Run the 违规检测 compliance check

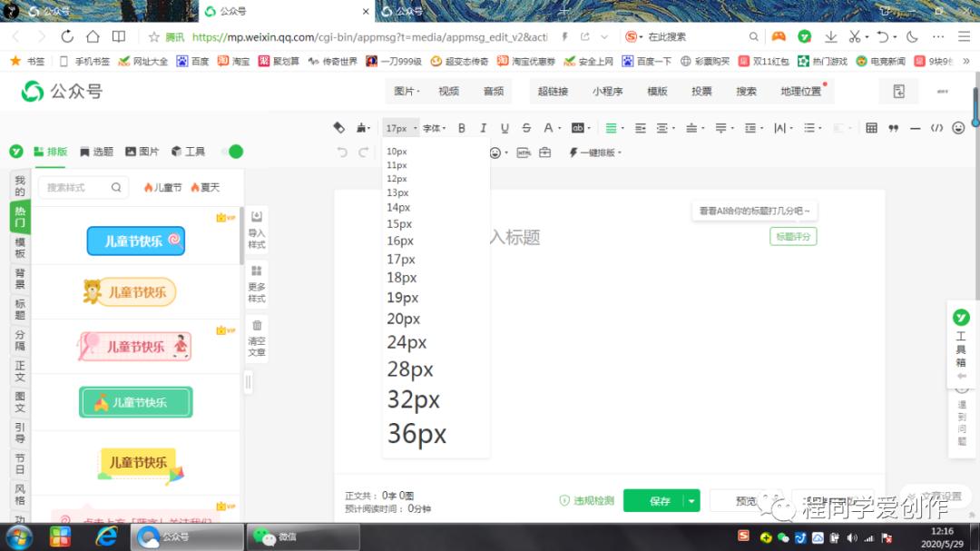coord(591,500)
